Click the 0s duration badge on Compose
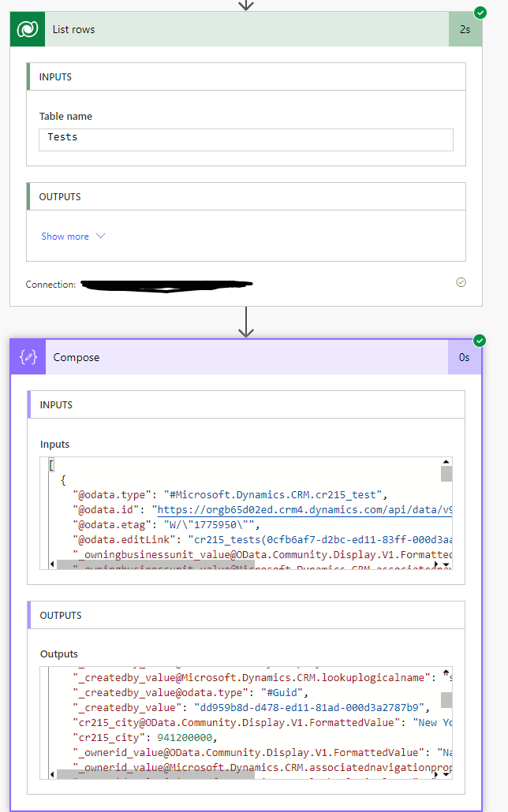 [x=464, y=357]
